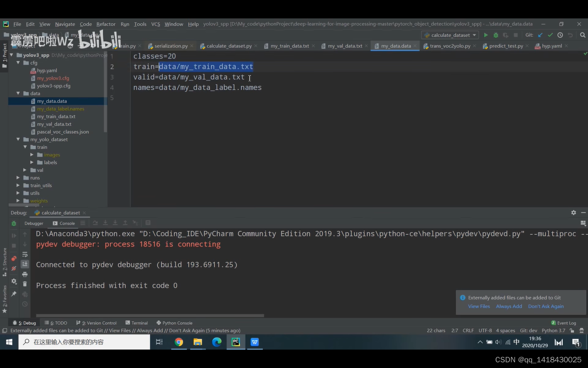Pin the debug tab
The image size is (588, 368).
coord(14,294)
